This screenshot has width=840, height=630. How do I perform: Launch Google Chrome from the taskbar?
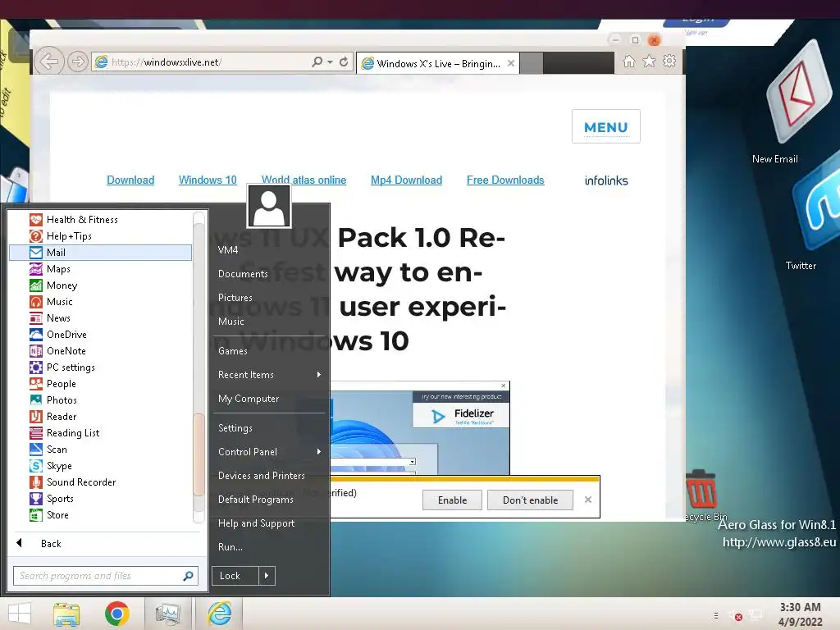(x=117, y=614)
